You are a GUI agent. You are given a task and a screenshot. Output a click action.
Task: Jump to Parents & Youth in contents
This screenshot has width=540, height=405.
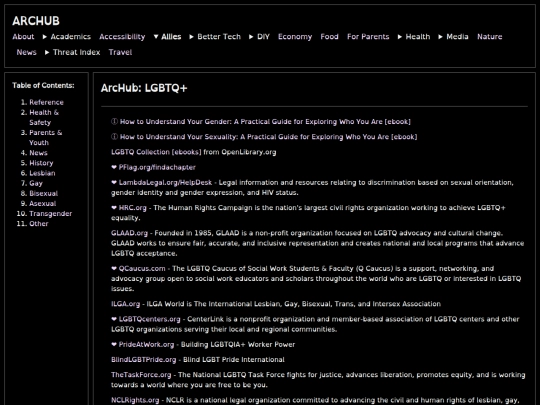click(x=46, y=138)
